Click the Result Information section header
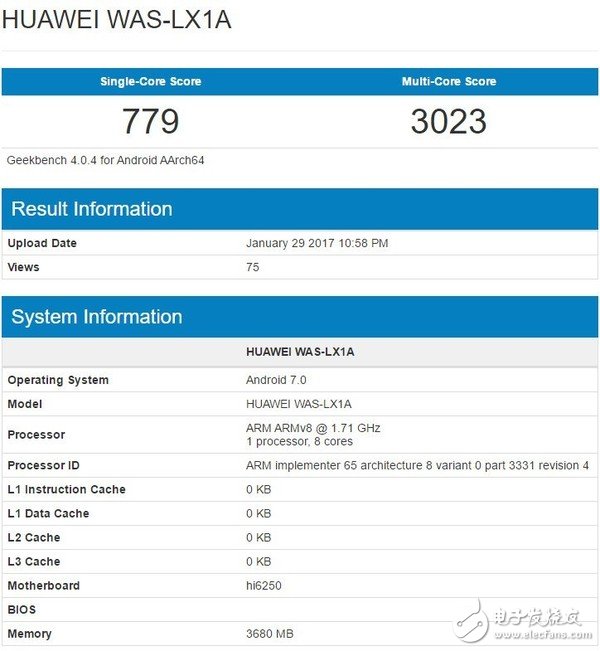 pyautogui.click(x=92, y=209)
